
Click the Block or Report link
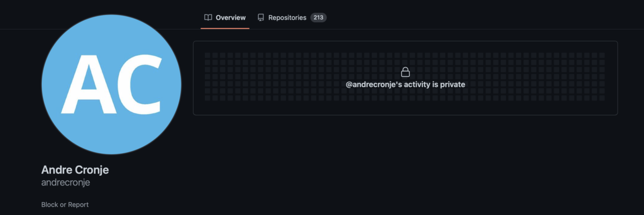coord(65,205)
